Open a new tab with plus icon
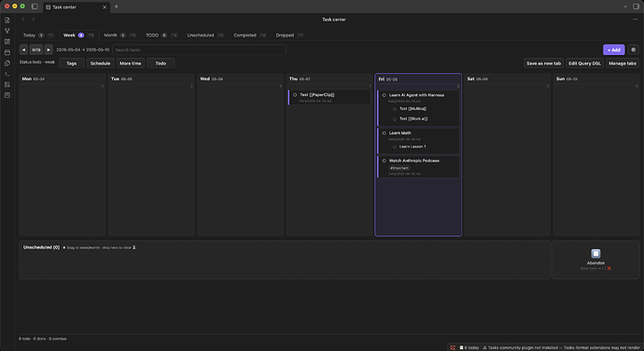This screenshot has width=644, height=351. pyautogui.click(x=117, y=7)
